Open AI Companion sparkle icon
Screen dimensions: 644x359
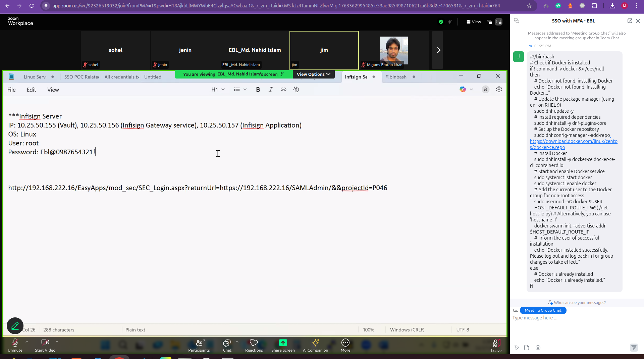315,343
